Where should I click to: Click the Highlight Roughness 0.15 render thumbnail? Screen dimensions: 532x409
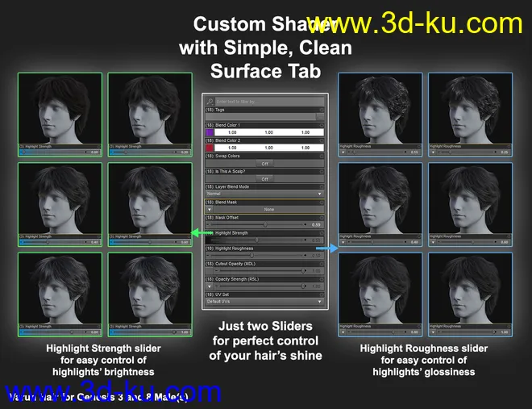pyautogui.click(x=380, y=108)
